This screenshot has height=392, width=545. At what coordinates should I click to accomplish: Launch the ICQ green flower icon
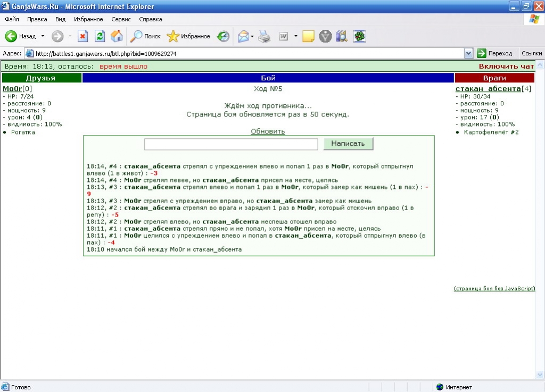359,36
